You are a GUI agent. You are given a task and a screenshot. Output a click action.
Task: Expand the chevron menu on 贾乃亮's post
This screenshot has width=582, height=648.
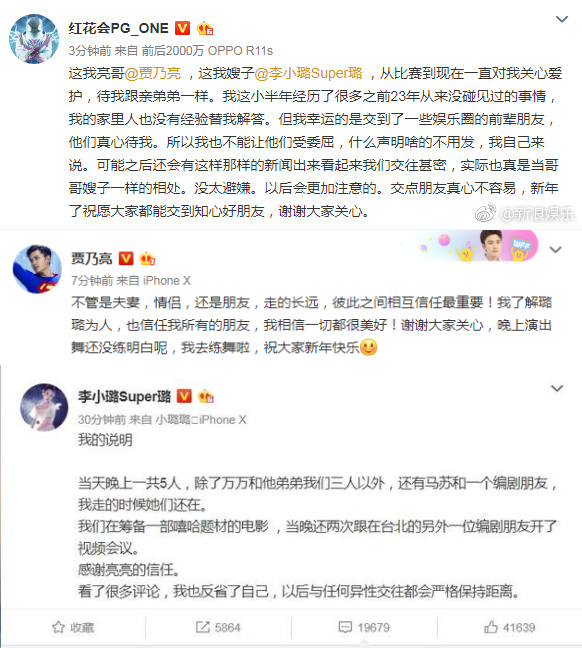tap(555, 250)
